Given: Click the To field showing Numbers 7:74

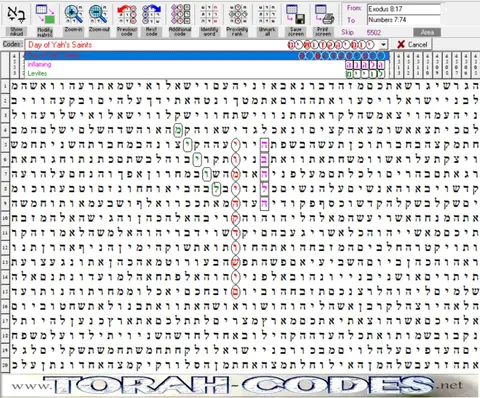Looking at the screenshot, I should point(404,20).
